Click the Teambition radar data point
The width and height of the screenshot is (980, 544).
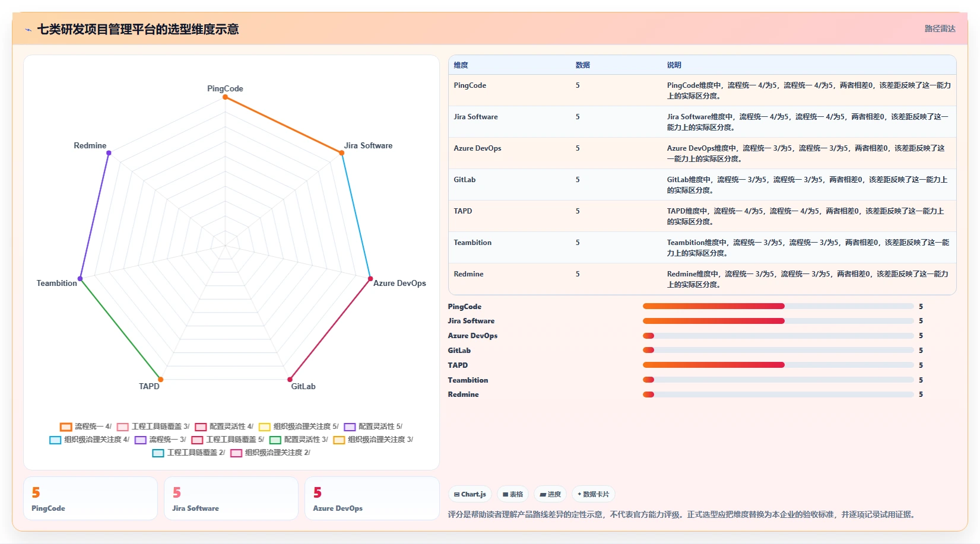coord(80,278)
